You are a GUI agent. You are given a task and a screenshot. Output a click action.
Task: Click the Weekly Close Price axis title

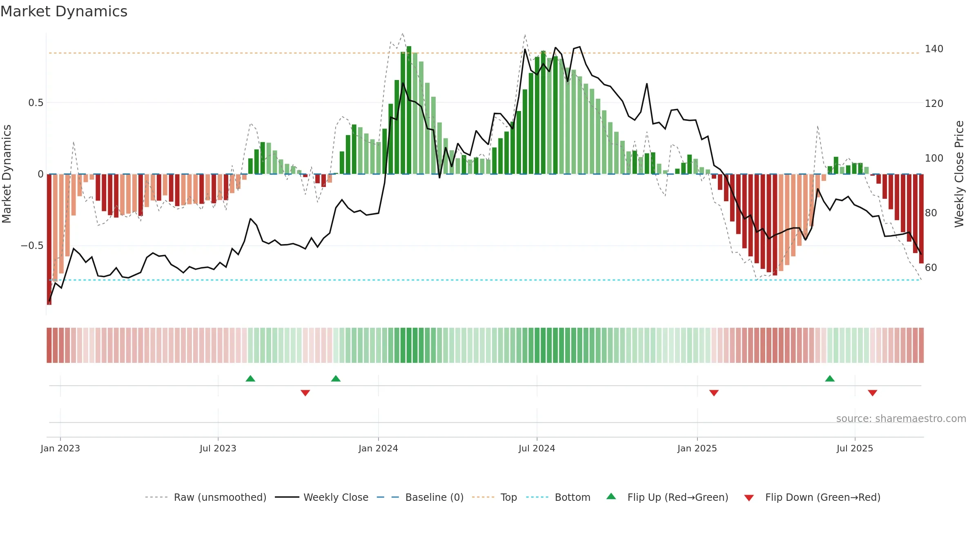(x=960, y=174)
